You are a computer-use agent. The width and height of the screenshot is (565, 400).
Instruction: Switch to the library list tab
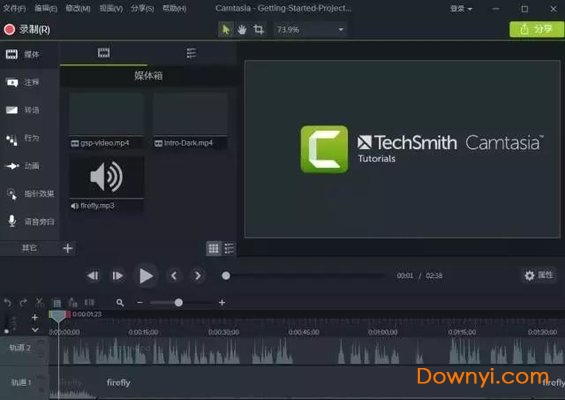click(191, 53)
